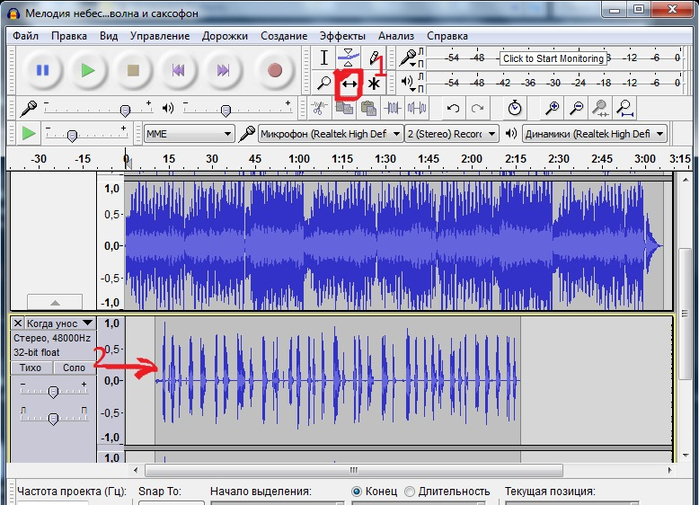Select the Selection (I-beam) tool

[x=324, y=58]
